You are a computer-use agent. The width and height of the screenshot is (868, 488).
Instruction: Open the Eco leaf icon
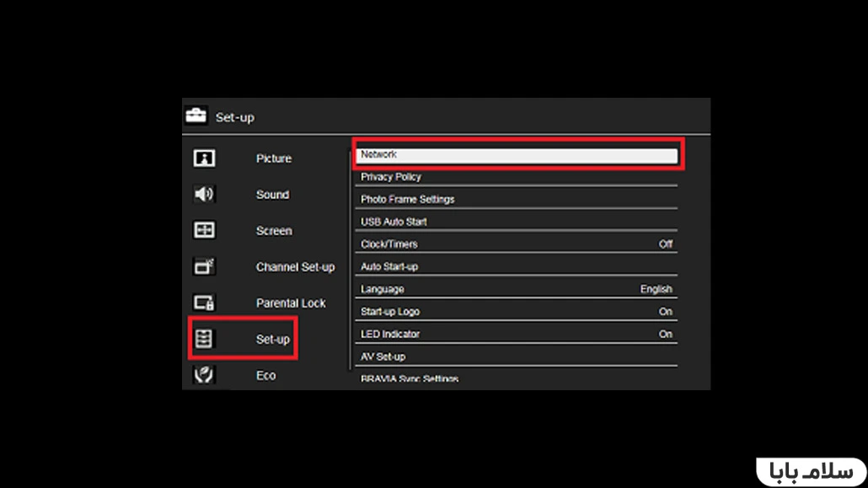(x=204, y=375)
